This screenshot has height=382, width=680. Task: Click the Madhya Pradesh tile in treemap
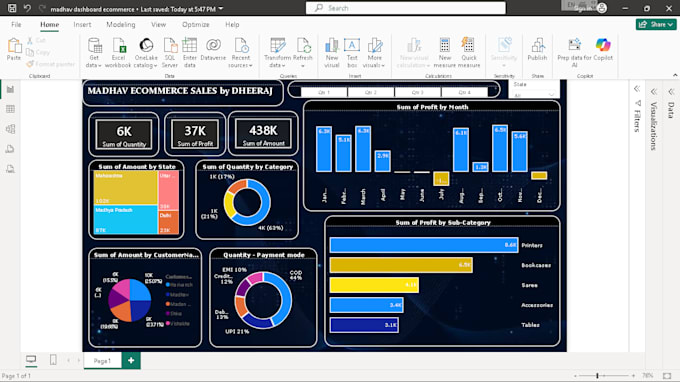(125, 220)
